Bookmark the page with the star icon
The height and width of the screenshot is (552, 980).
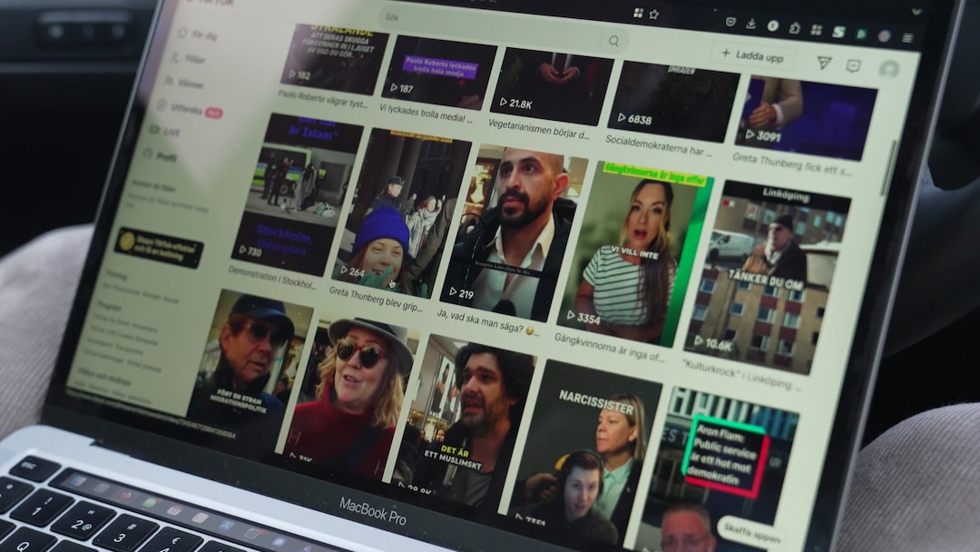[654, 14]
